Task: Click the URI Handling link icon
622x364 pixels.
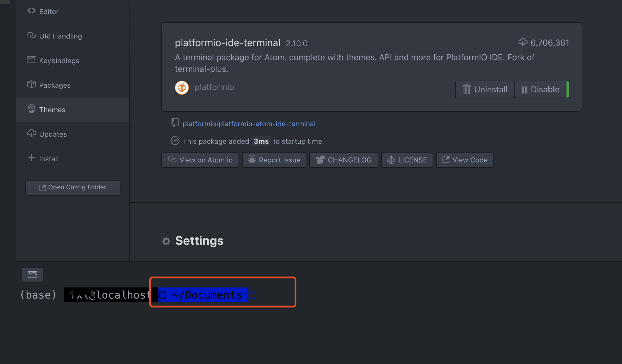Action: 32,35
